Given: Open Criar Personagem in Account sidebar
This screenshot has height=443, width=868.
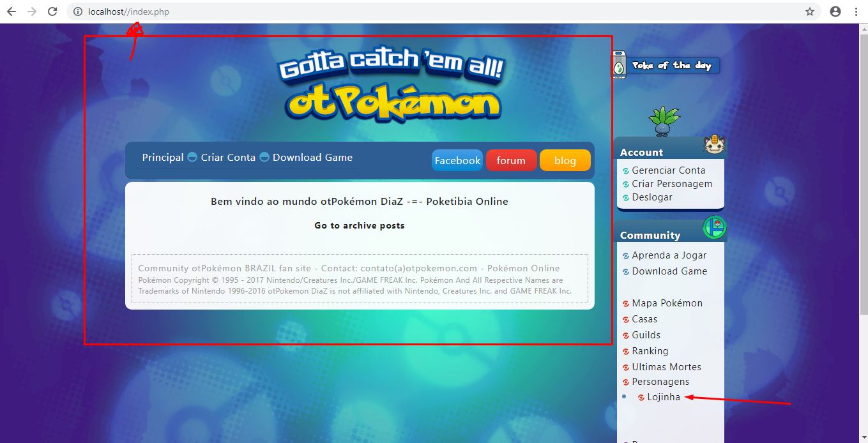Looking at the screenshot, I should 672,184.
